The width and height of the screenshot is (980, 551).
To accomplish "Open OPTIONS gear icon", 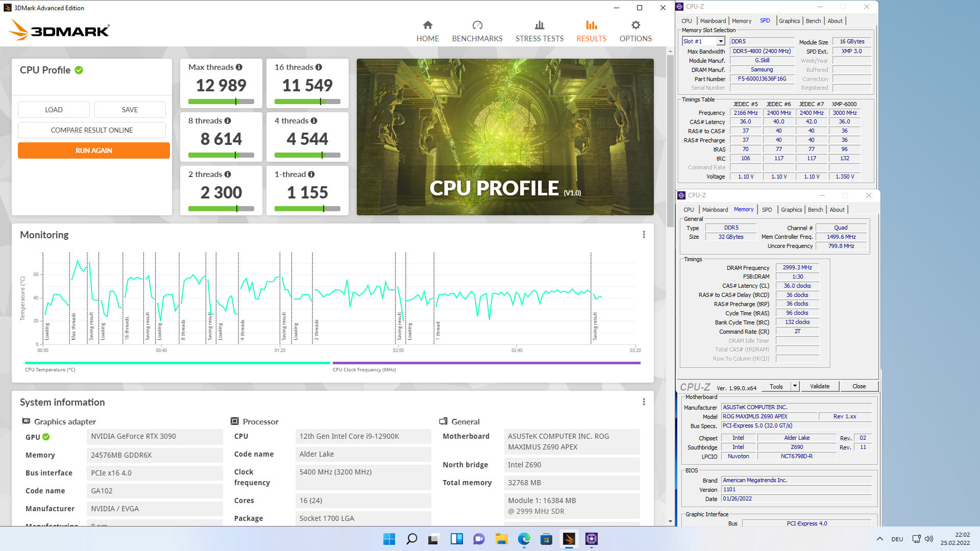I will tap(635, 25).
